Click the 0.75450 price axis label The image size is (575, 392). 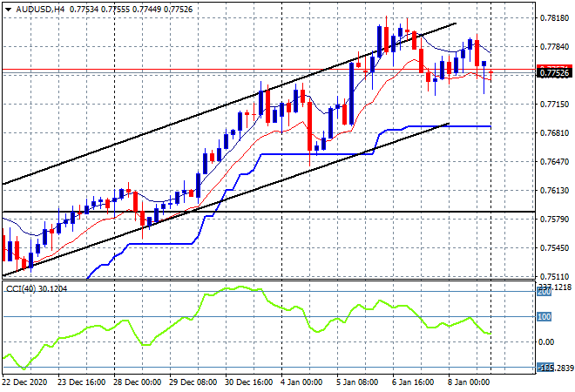(554, 248)
